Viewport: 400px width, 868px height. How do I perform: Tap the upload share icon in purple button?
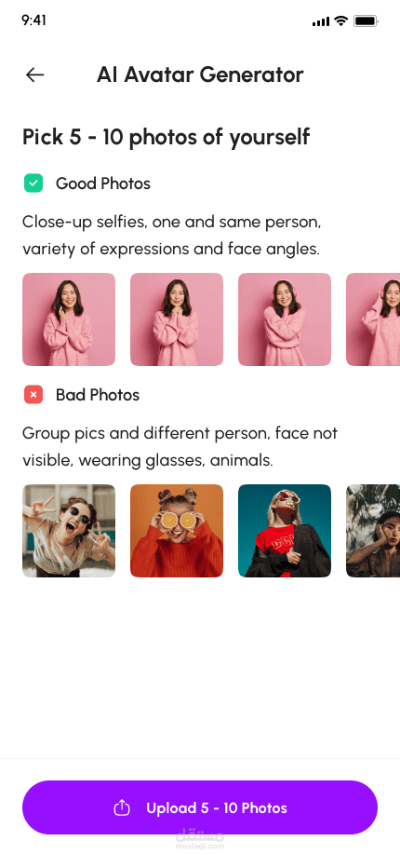[122, 807]
